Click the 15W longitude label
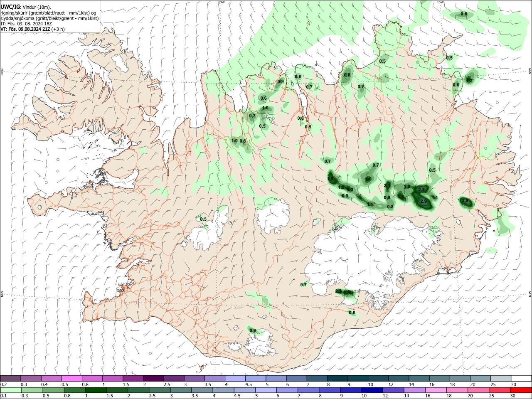 click(440, 2)
